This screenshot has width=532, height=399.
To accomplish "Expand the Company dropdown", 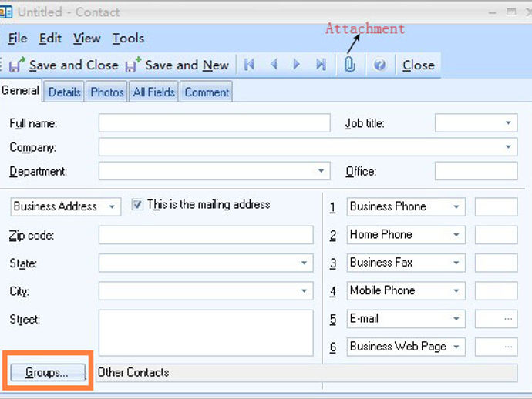I will coord(508,147).
